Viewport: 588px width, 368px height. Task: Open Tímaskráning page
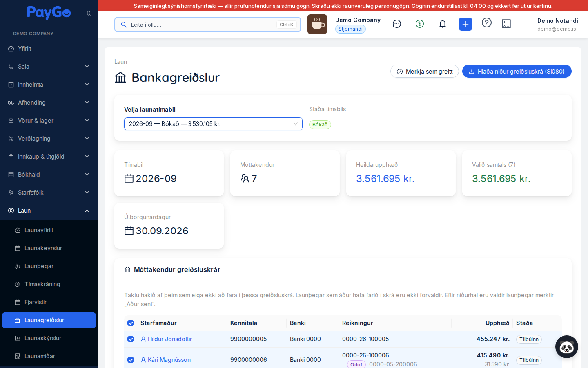[49, 284]
